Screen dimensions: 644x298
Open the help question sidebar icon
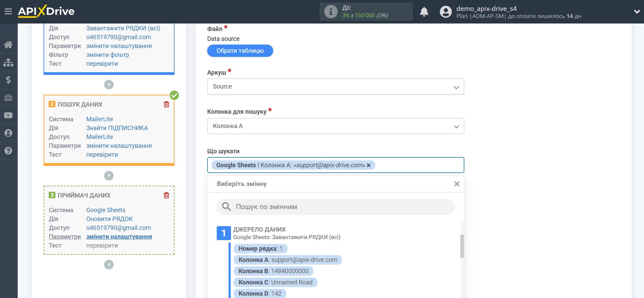coord(9,151)
